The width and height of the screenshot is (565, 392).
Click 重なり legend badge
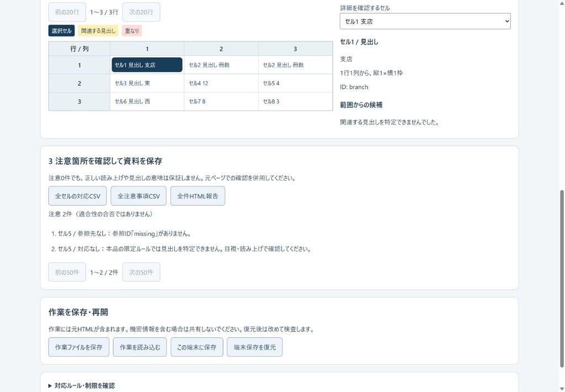132,31
